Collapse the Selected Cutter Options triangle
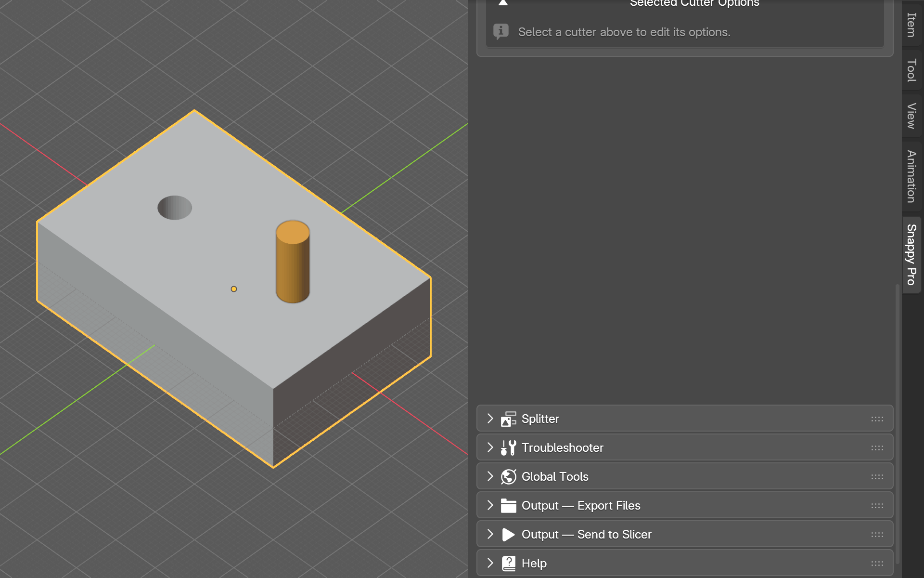This screenshot has width=924, height=578. (x=503, y=3)
